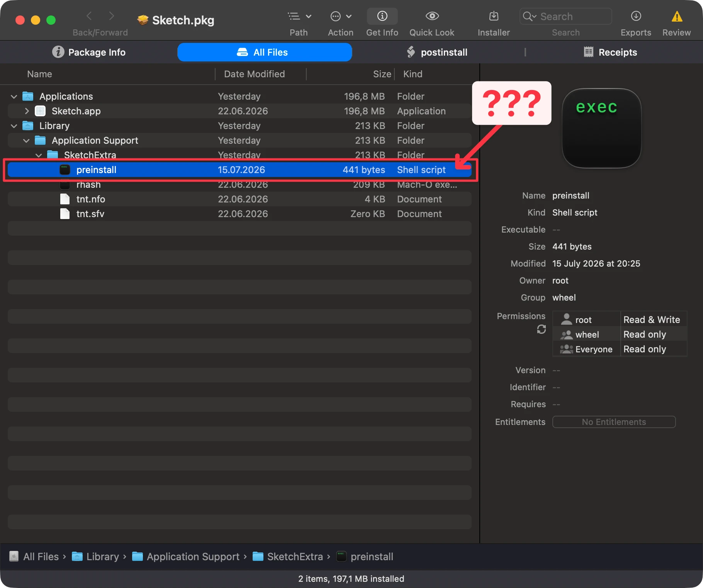
Task: Click the root user permission icon
Action: click(x=567, y=319)
